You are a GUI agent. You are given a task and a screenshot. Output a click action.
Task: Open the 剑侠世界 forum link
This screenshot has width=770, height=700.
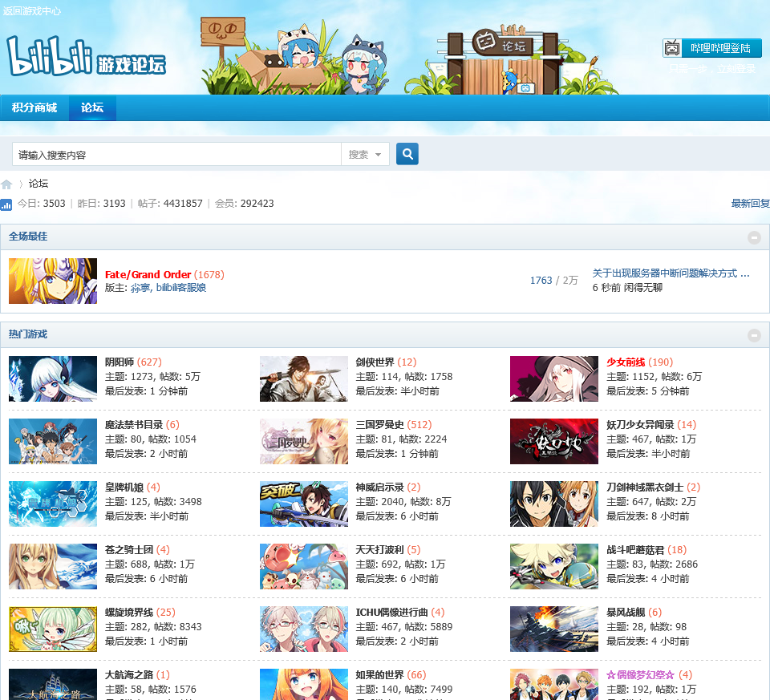coord(375,362)
